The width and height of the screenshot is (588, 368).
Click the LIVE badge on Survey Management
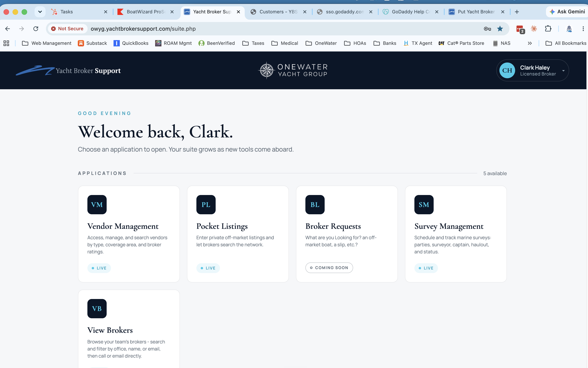pos(426,268)
